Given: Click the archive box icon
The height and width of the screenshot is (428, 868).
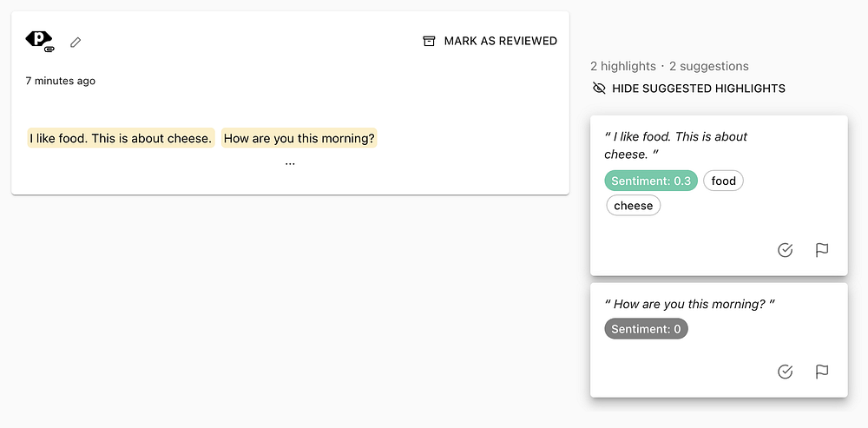Looking at the screenshot, I should click(429, 41).
